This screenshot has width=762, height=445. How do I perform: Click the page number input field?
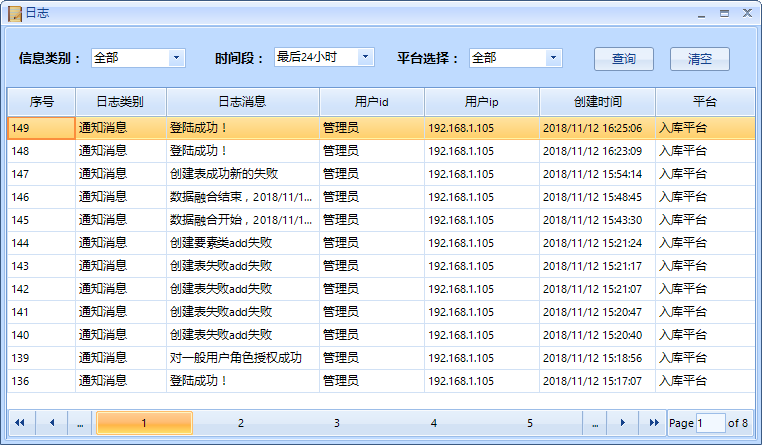pos(710,423)
